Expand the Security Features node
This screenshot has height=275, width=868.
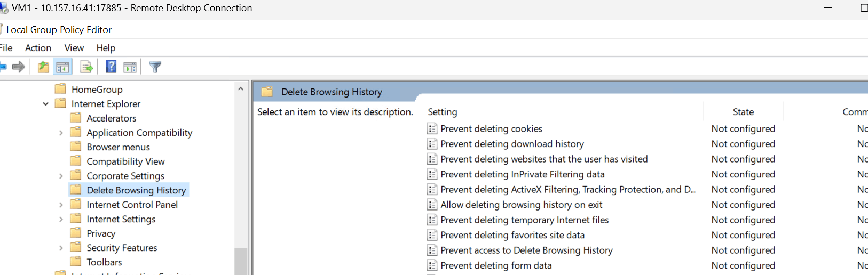(x=61, y=248)
